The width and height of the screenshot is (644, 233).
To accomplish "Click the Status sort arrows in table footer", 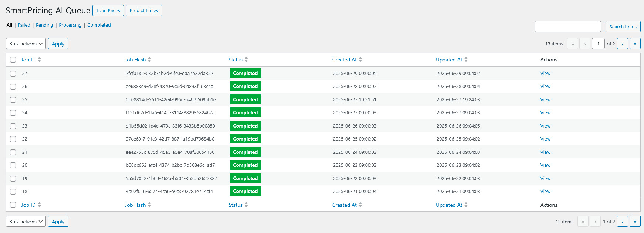I will (x=246, y=205).
